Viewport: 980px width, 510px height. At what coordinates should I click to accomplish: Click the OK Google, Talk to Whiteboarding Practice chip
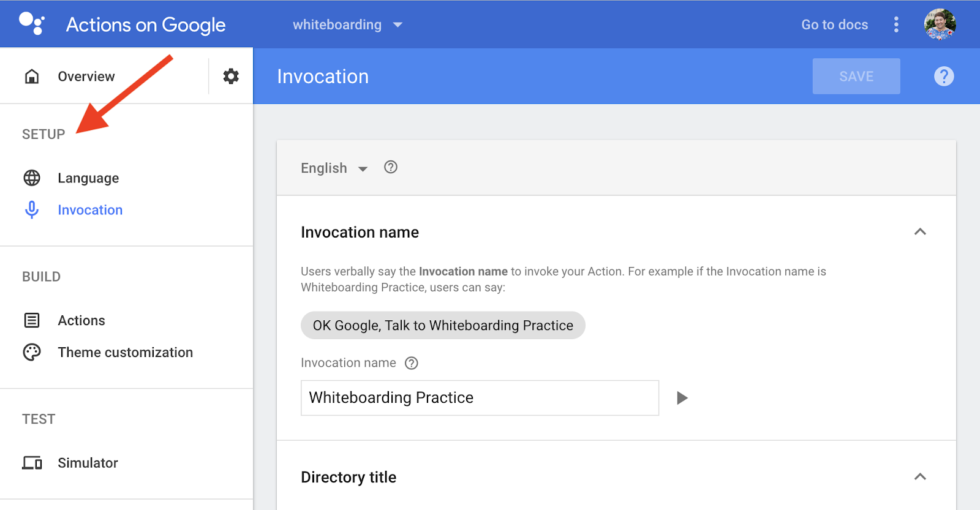tap(443, 325)
